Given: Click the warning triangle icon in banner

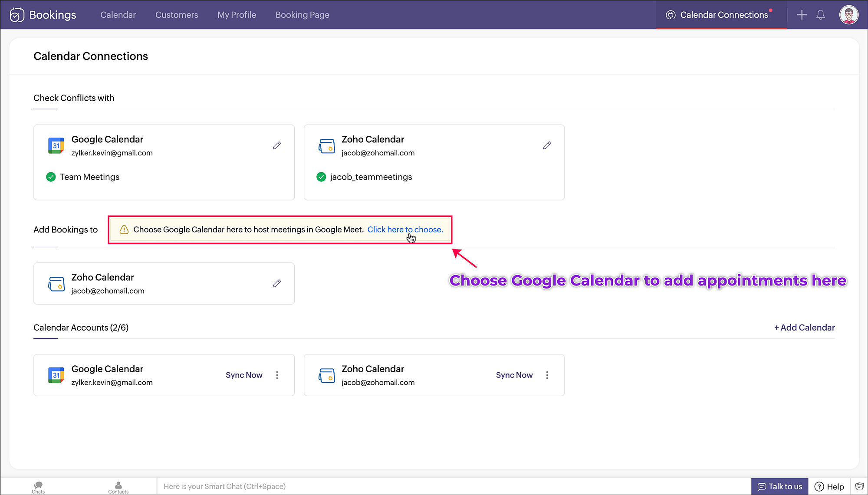Looking at the screenshot, I should coord(124,229).
